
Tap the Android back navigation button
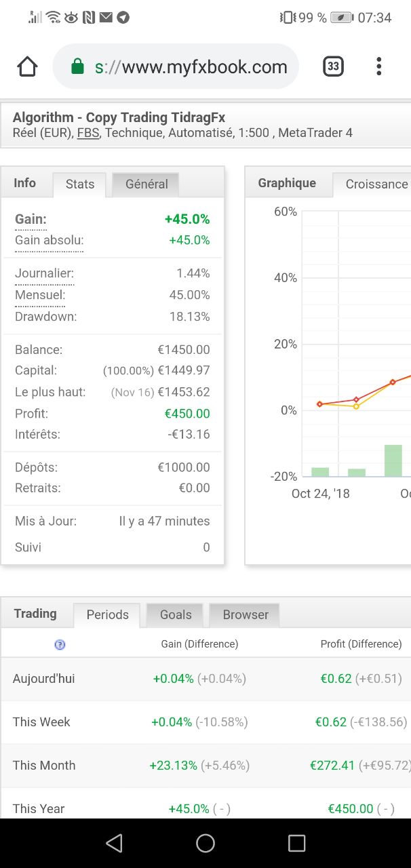(x=114, y=843)
